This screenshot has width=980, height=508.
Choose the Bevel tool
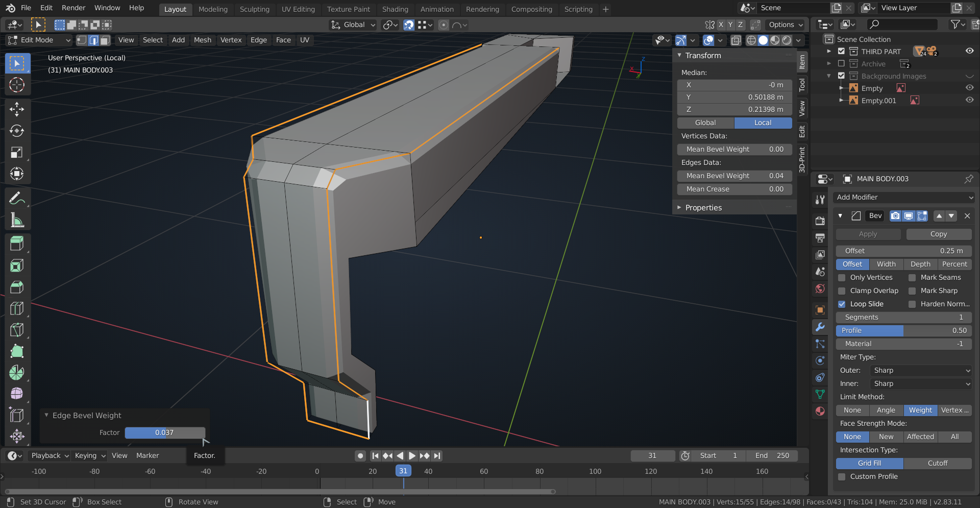17,287
